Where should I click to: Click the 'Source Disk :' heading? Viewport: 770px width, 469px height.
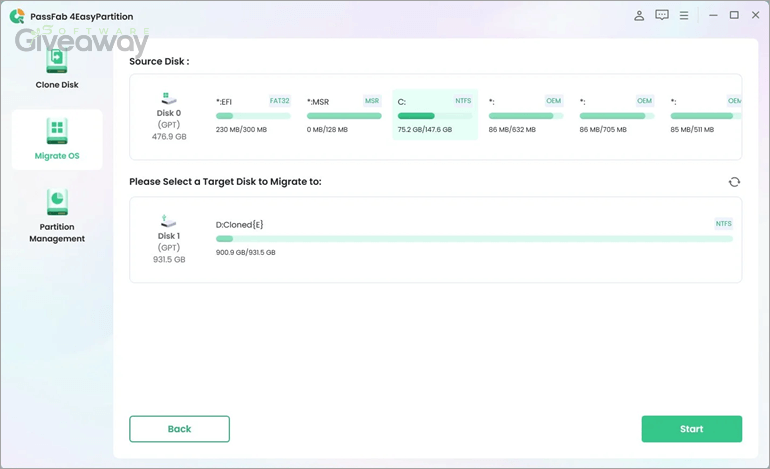(159, 61)
